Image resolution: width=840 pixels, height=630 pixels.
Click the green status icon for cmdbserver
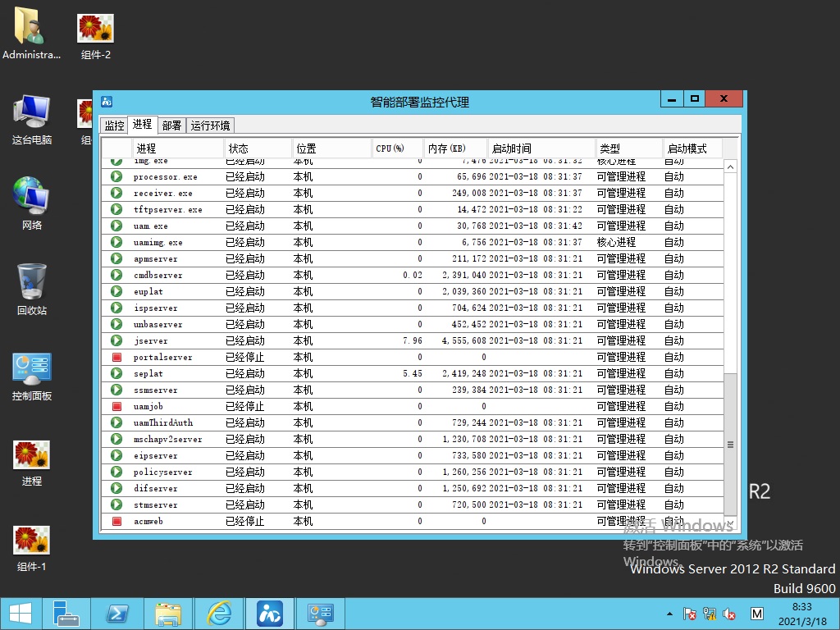(116, 275)
